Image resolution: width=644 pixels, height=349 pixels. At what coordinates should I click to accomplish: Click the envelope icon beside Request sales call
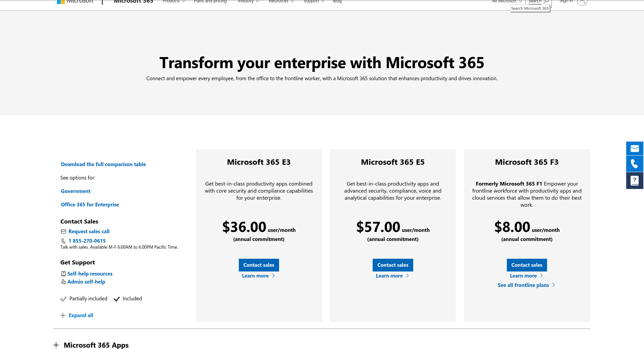[63, 232]
